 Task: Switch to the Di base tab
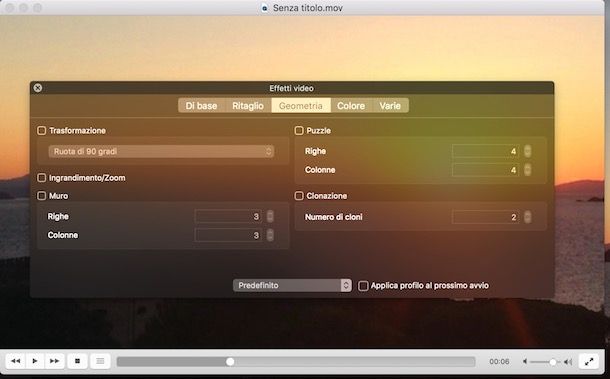click(x=201, y=105)
